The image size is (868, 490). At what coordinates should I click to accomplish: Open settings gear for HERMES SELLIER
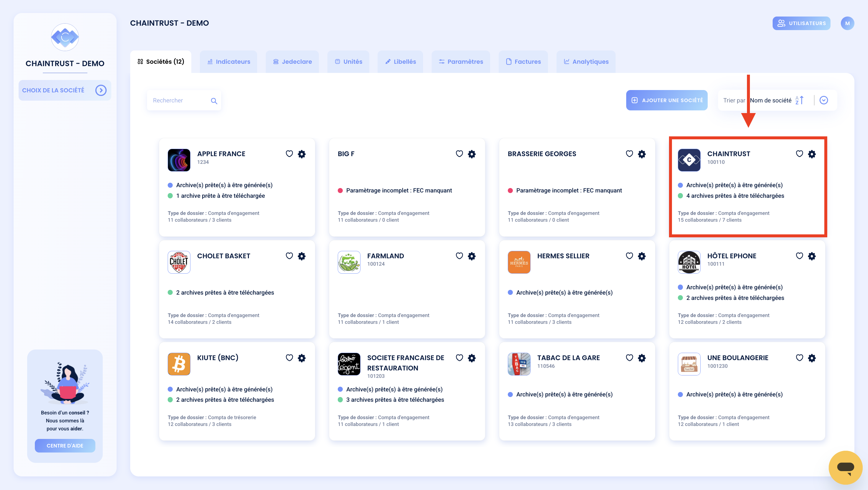tap(642, 256)
